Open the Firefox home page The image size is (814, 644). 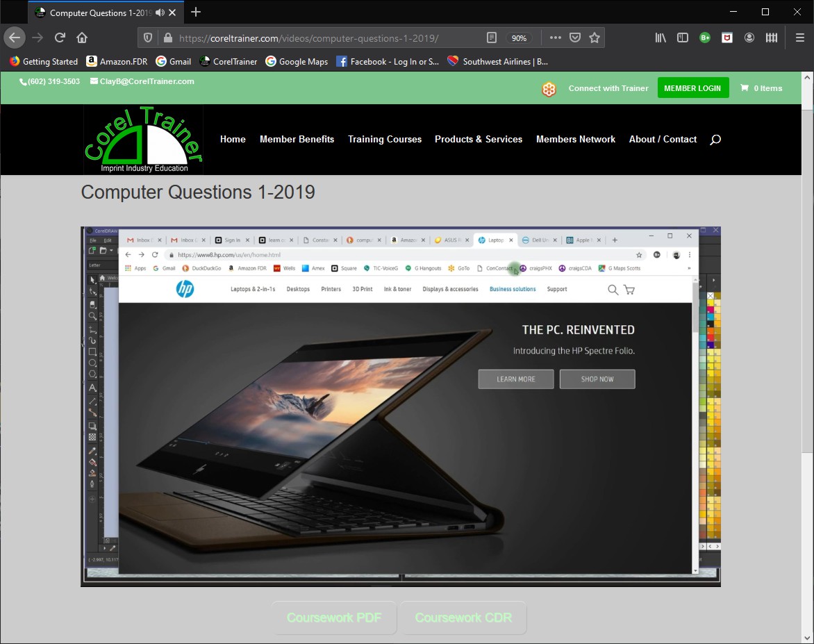tap(82, 38)
